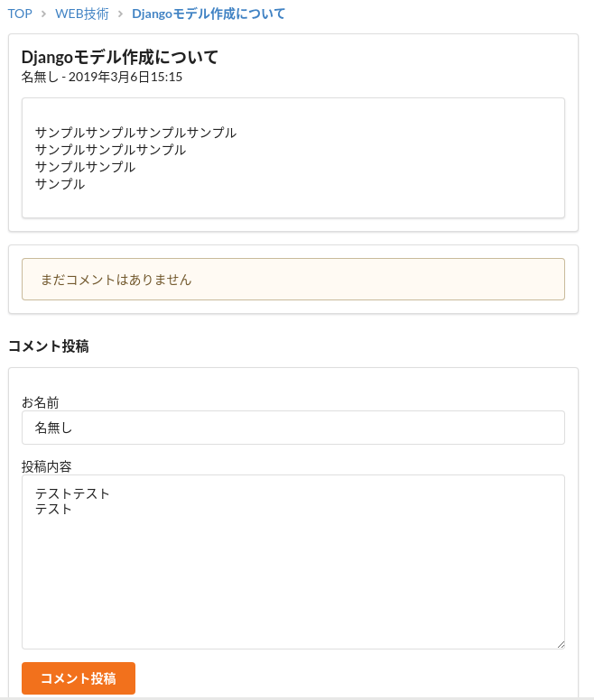Viewport: 594px width, 700px height.
Task: Click the single サンプル last body line
Action: (60, 184)
